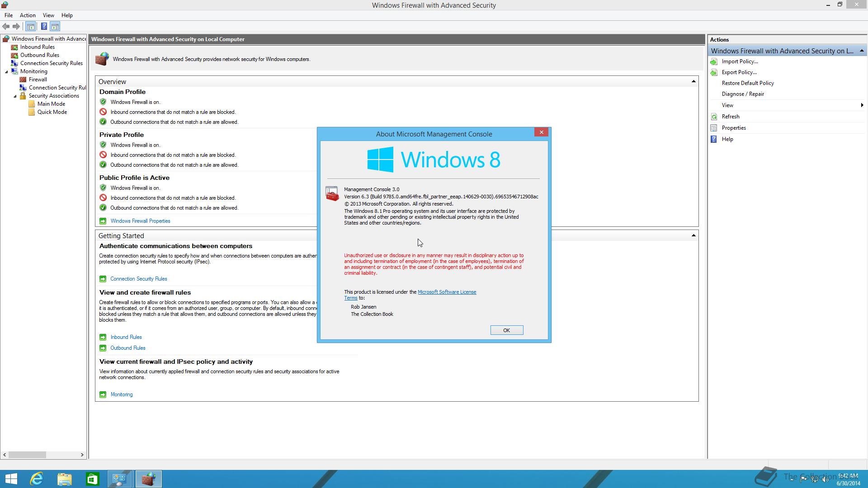Click the Refresh action icon
Viewport: 868px width, 488px height.
pos(714,117)
